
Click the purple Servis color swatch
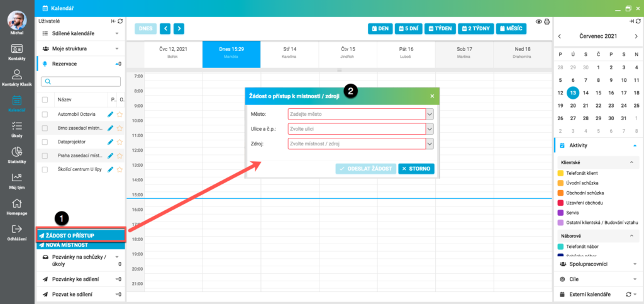coord(560,213)
